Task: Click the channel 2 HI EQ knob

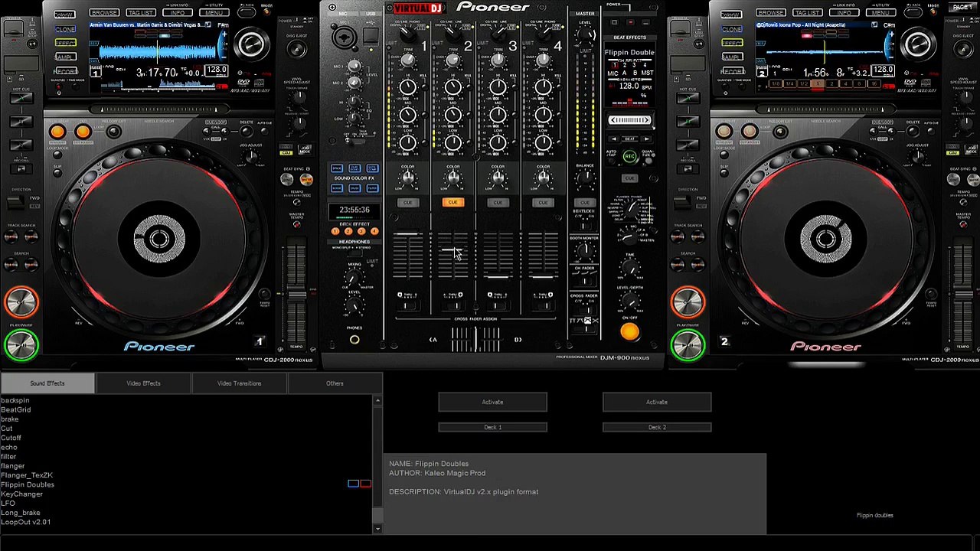Action: 452,88
